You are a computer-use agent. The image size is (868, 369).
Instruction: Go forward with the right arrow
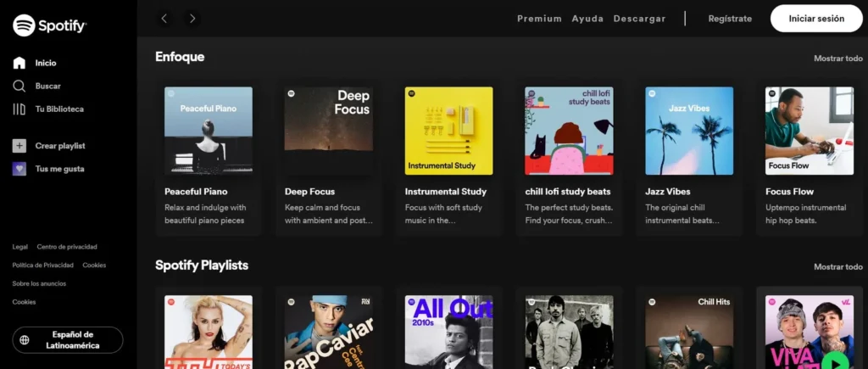(x=192, y=19)
